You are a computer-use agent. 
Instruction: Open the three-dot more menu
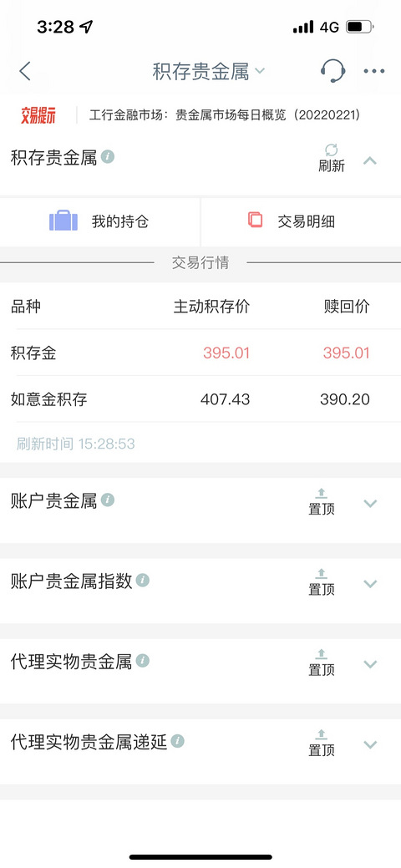(374, 71)
